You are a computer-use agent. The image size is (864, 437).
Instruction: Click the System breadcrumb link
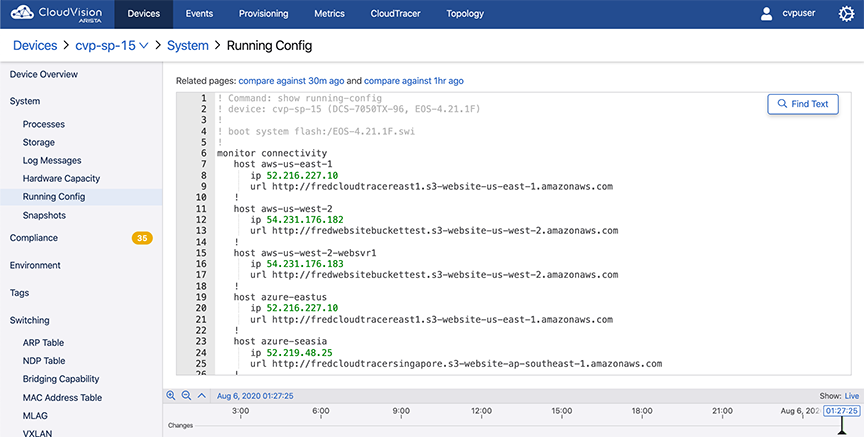coord(188,46)
